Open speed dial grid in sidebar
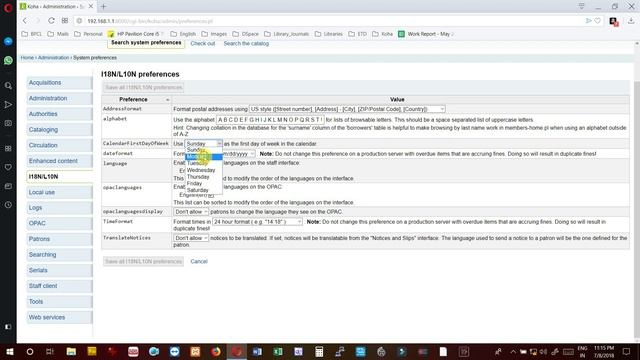Image resolution: width=640 pixels, height=360 pixels. coord(8,148)
